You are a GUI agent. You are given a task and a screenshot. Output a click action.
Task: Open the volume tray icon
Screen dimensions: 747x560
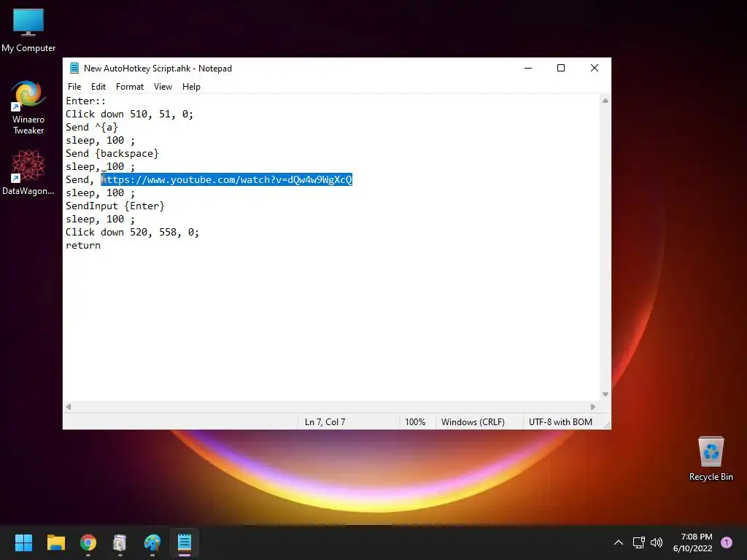click(x=657, y=542)
